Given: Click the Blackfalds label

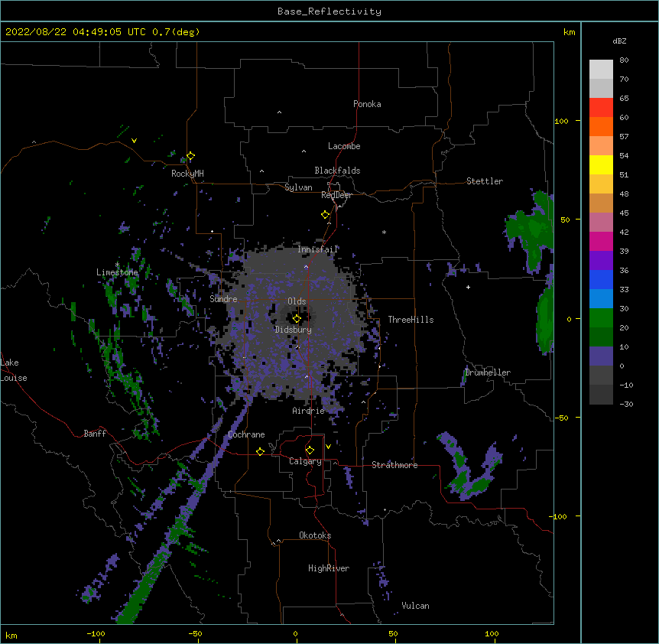Looking at the screenshot, I should (x=337, y=171).
